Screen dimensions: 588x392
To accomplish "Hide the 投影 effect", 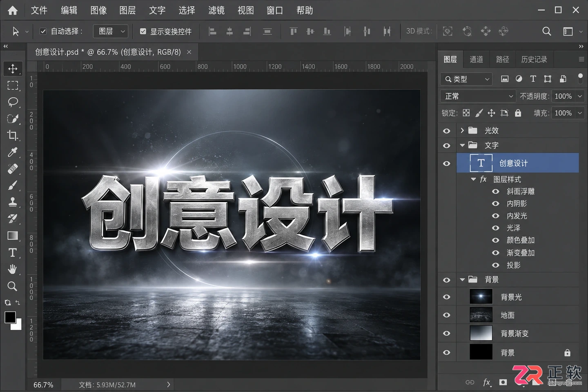I will [x=496, y=265].
